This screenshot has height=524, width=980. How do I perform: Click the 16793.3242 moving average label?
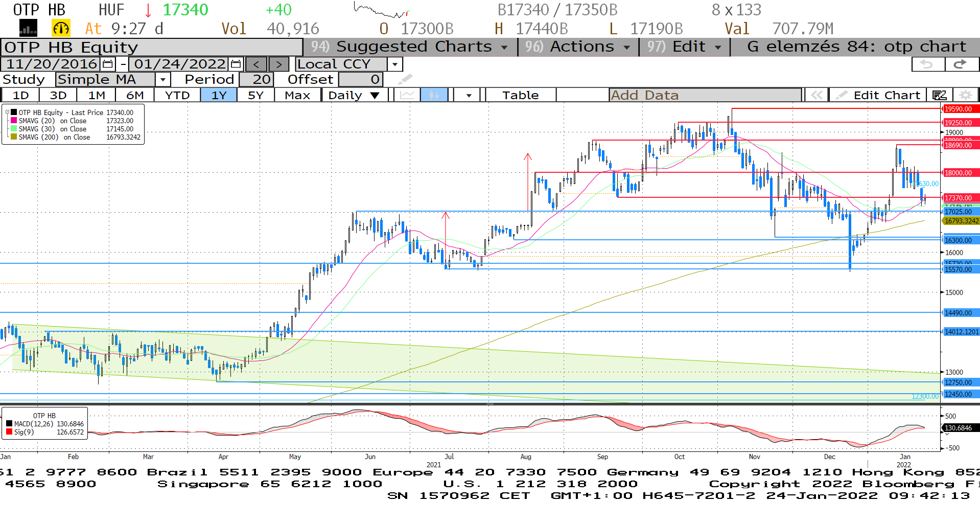coord(960,221)
